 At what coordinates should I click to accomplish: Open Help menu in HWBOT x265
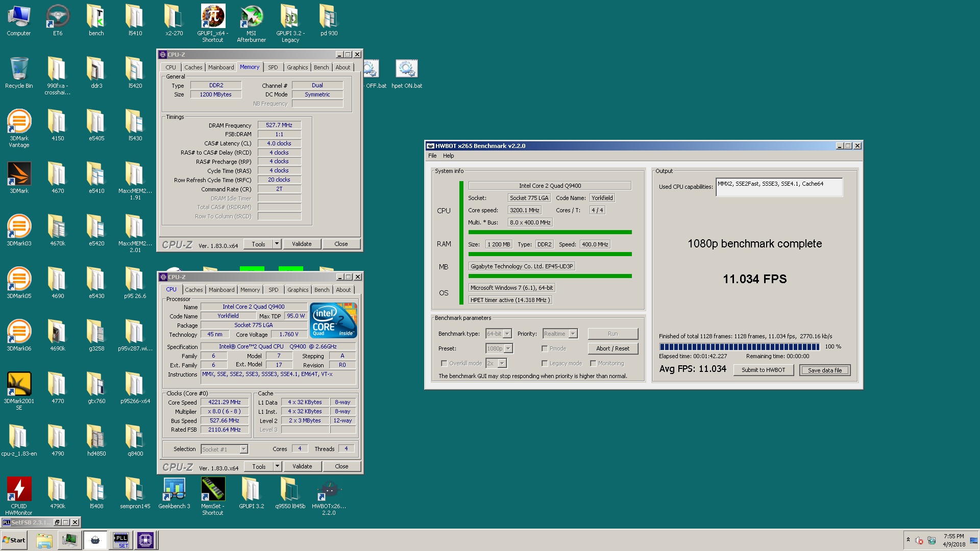(448, 156)
